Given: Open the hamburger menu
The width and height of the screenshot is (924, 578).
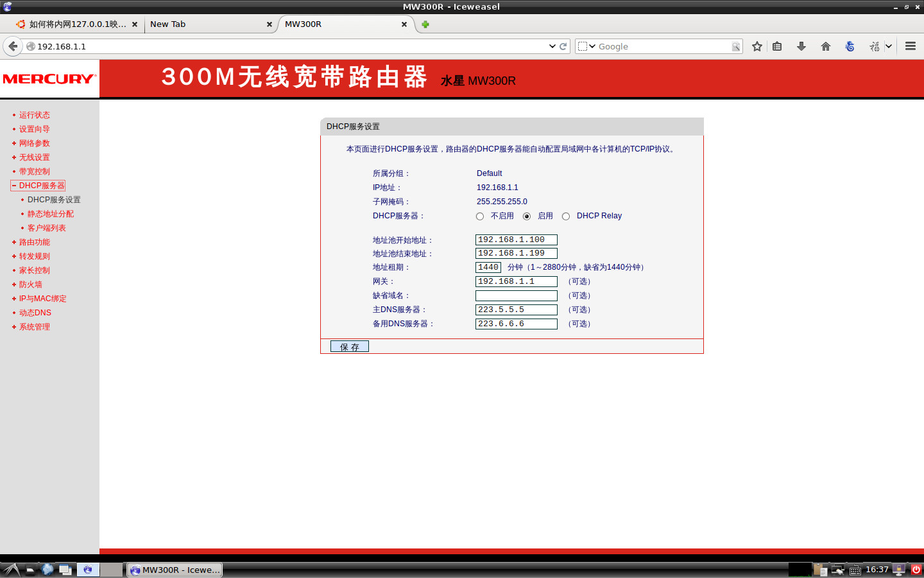Looking at the screenshot, I should [910, 46].
